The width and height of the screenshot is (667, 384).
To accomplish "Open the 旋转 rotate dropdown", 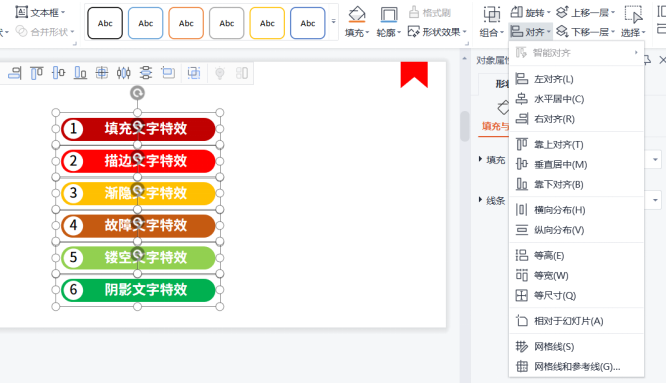I will pyautogui.click(x=530, y=13).
